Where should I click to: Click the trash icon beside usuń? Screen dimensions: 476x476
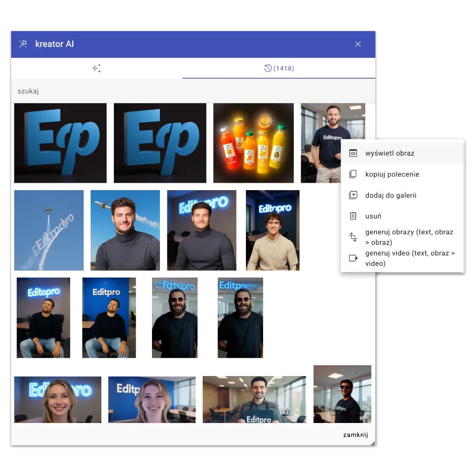[x=353, y=216]
